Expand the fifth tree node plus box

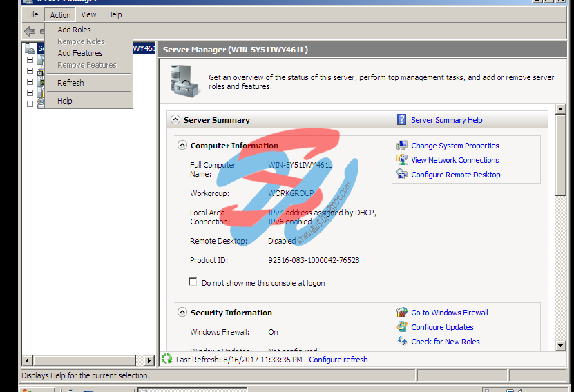pos(30,104)
